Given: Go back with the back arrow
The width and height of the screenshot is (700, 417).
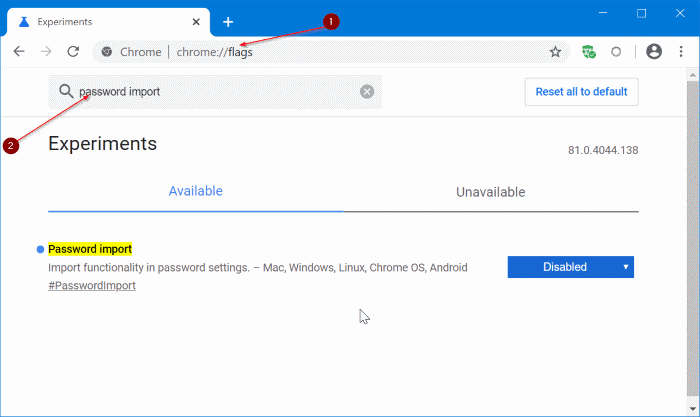Looking at the screenshot, I should click(19, 51).
